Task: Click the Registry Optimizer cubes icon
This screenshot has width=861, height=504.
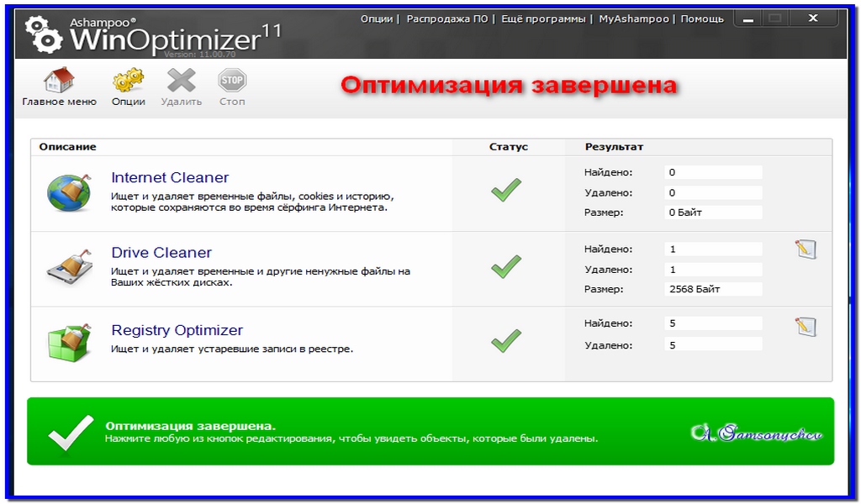Action: [x=69, y=342]
